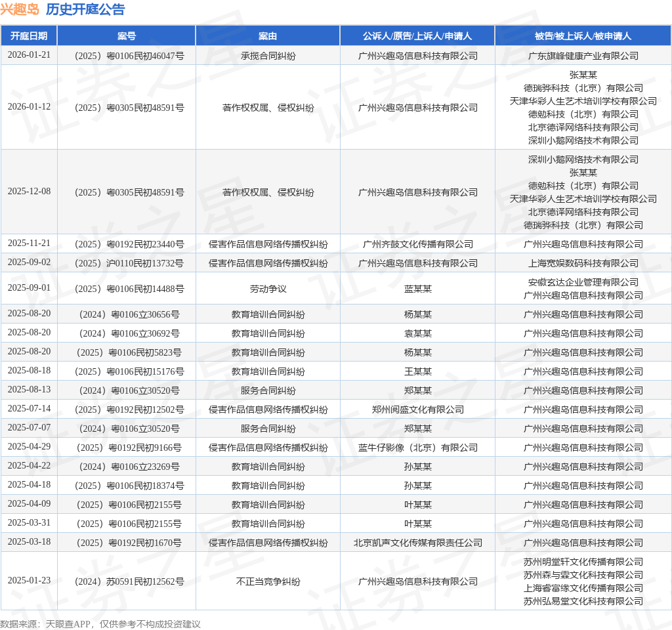This screenshot has height=630, width=672.
Task: Click the 不正当竞争纠纷 cell
Action: coord(268,581)
